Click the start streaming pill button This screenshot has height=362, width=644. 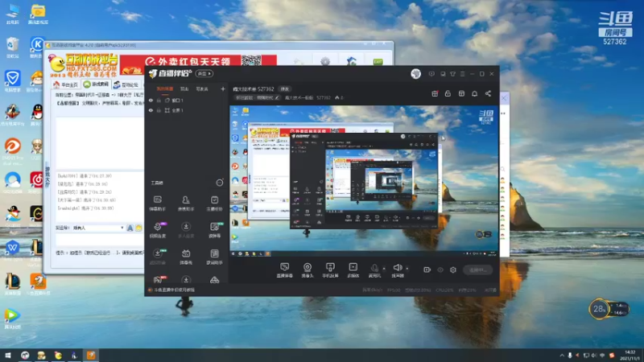[477, 270]
